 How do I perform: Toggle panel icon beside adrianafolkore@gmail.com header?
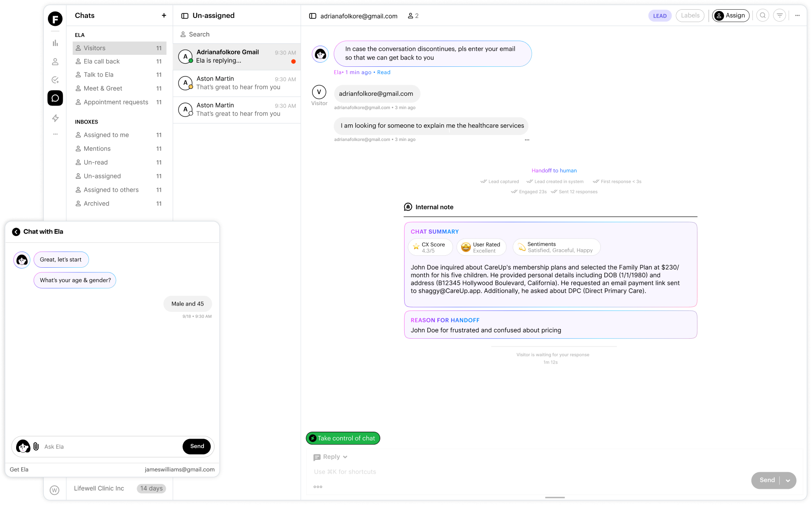(x=313, y=16)
